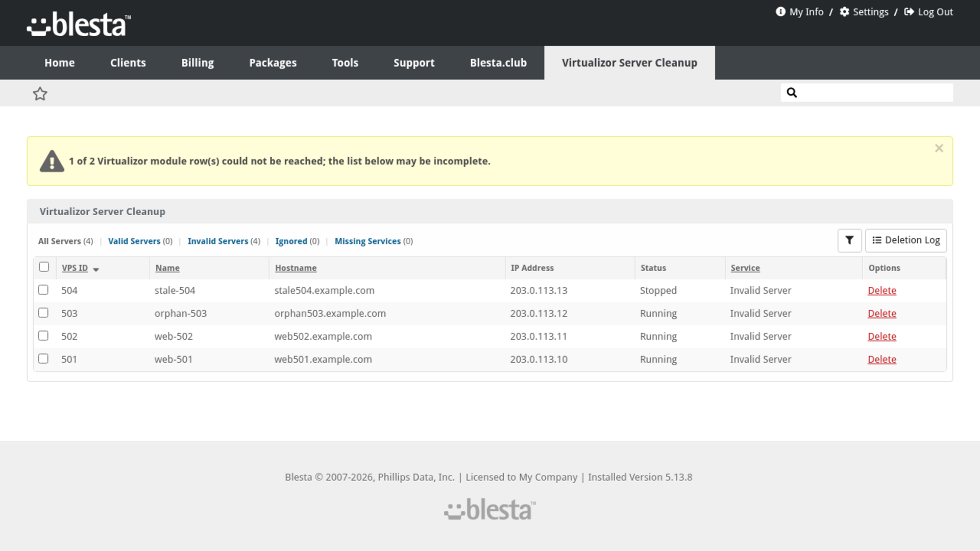Open the filter funnel button
The image size is (980, 551).
click(849, 240)
